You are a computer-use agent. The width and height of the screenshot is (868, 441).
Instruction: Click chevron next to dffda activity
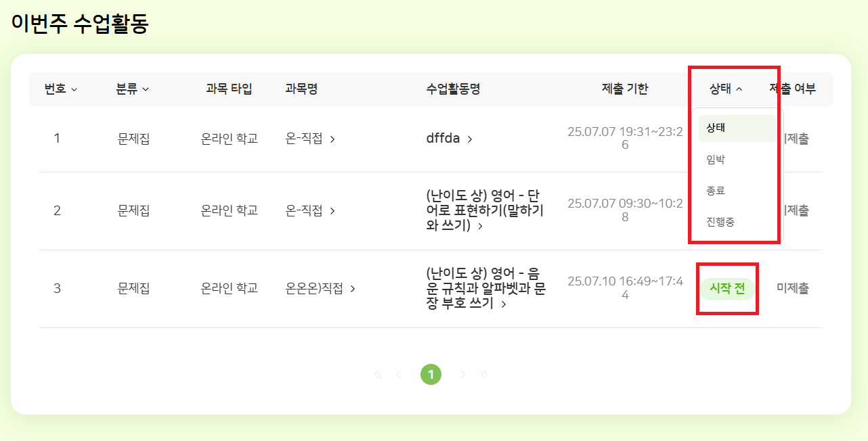(470, 139)
